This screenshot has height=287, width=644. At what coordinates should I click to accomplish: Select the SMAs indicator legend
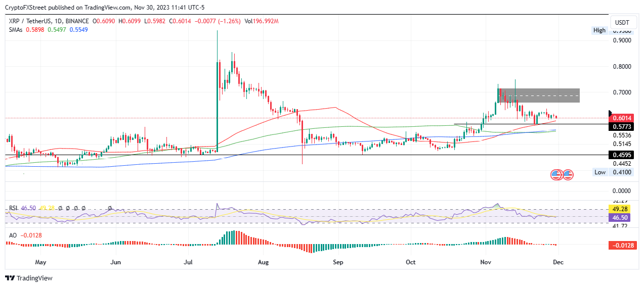[x=16, y=30]
